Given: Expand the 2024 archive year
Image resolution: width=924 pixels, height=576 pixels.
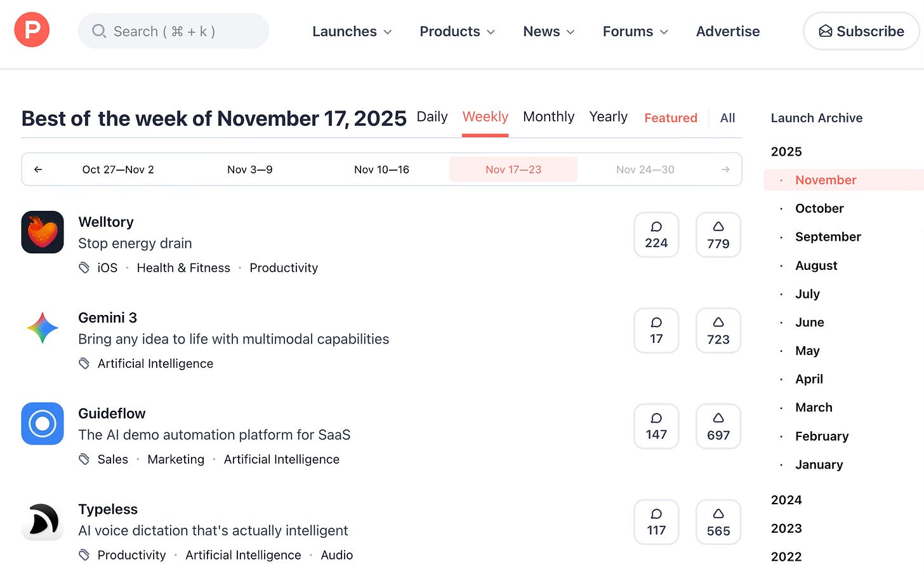Looking at the screenshot, I should [x=786, y=500].
